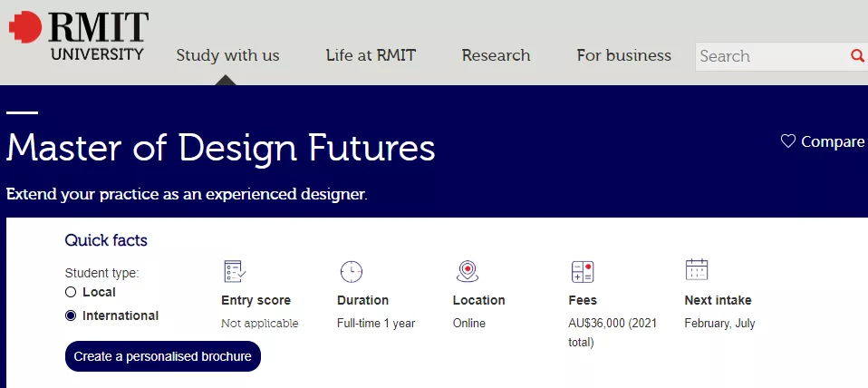This screenshot has height=388, width=868.
Task: Click the Compare link text
Action: pos(833,141)
